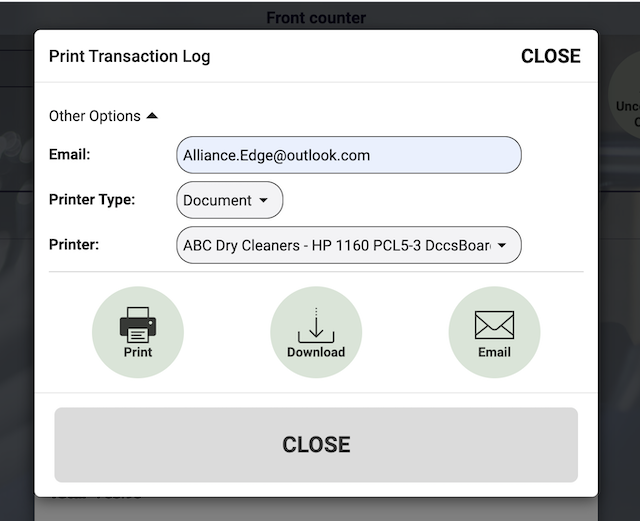Click the printer icon to print
The height and width of the screenshot is (521, 640).
pyautogui.click(x=138, y=325)
